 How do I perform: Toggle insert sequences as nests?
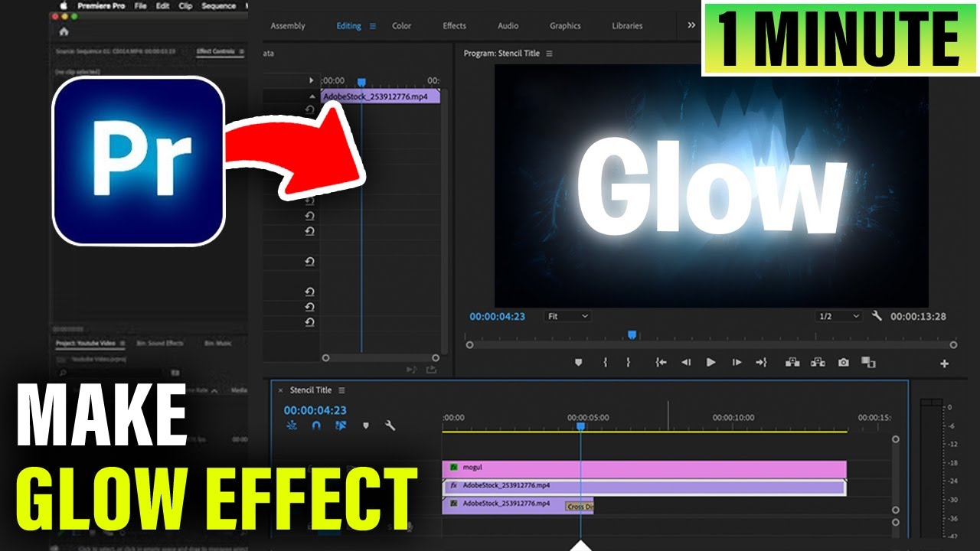click(292, 425)
